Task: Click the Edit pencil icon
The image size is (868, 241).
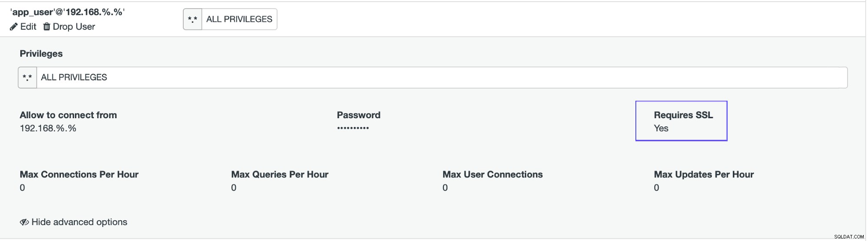Action: [x=13, y=27]
